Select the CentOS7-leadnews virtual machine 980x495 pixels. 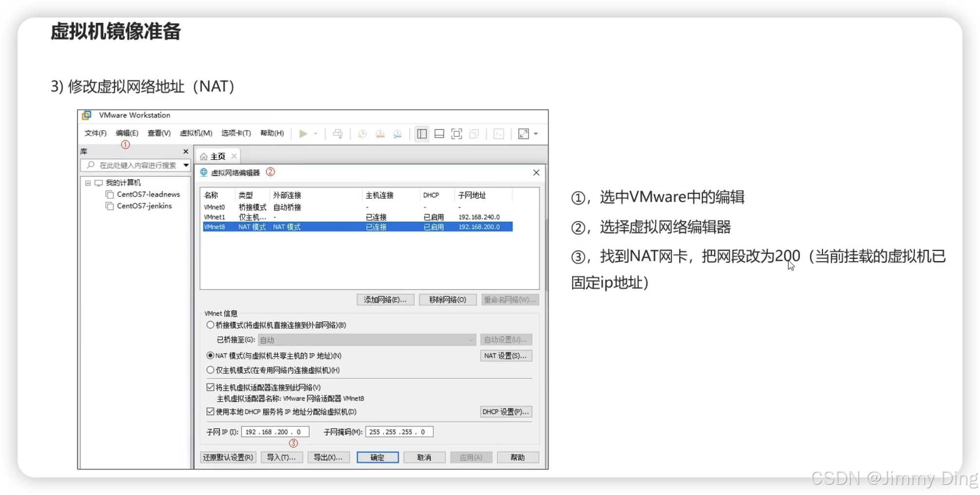point(148,194)
